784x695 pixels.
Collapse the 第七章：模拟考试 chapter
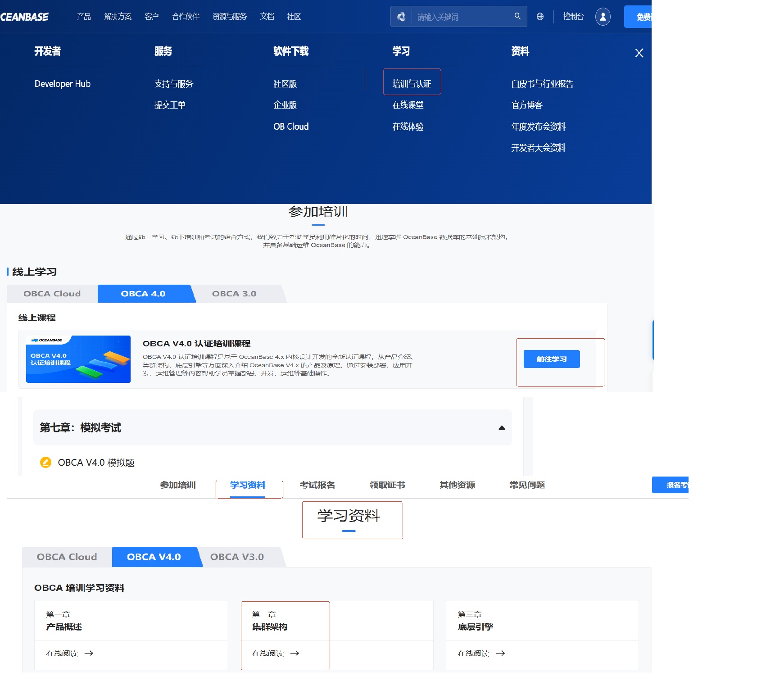pos(502,428)
